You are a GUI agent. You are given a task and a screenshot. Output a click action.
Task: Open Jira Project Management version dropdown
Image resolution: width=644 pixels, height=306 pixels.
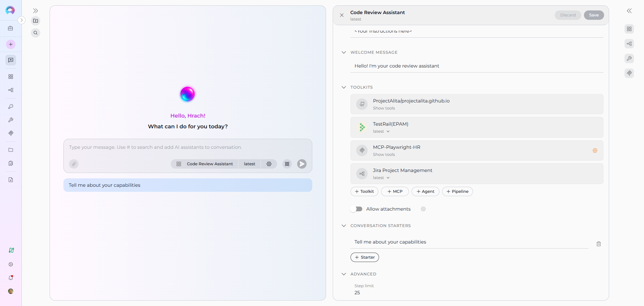tap(381, 178)
